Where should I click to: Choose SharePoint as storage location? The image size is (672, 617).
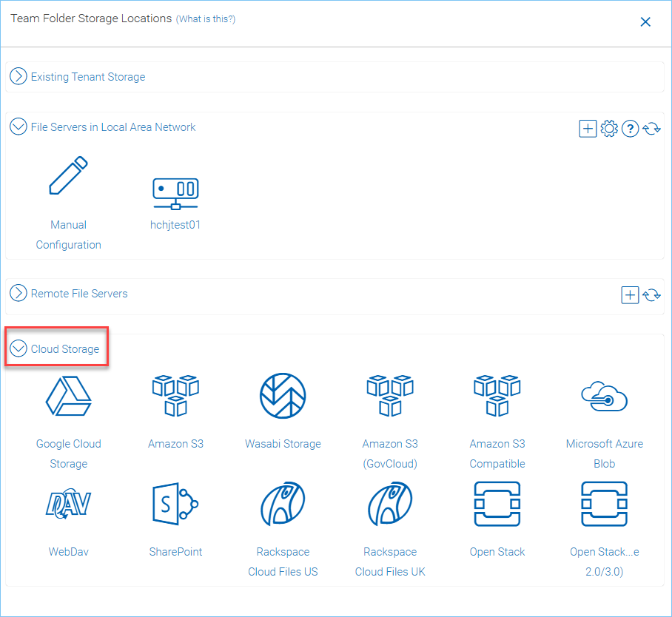point(175,504)
